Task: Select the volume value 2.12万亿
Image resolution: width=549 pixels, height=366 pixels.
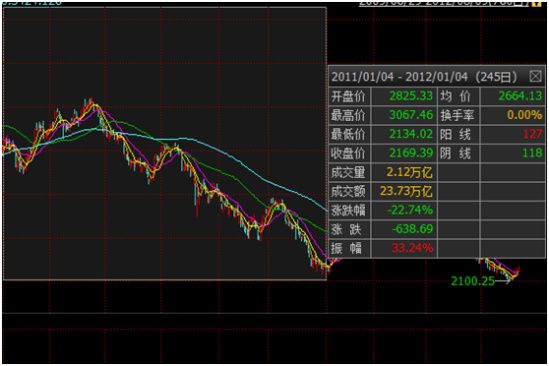Action: point(410,172)
